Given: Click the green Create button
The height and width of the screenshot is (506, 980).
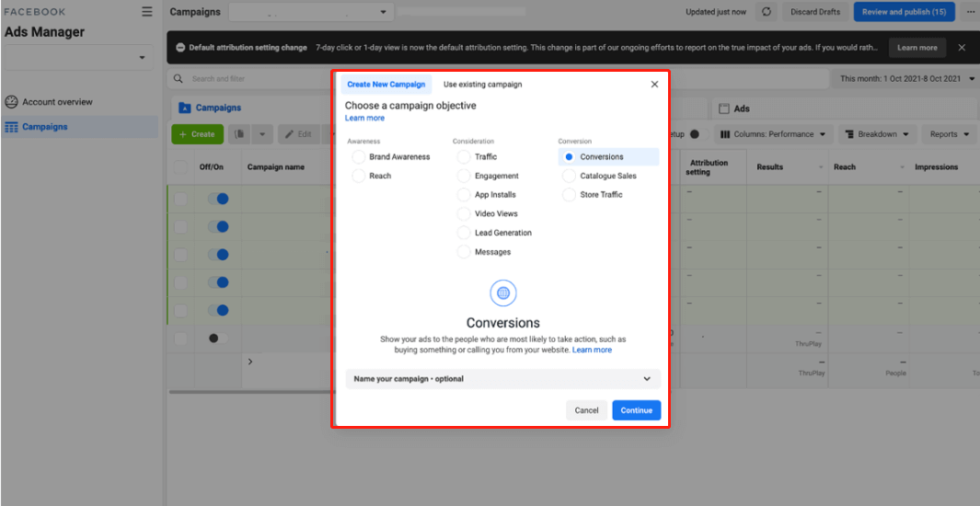Looking at the screenshot, I should pos(198,134).
